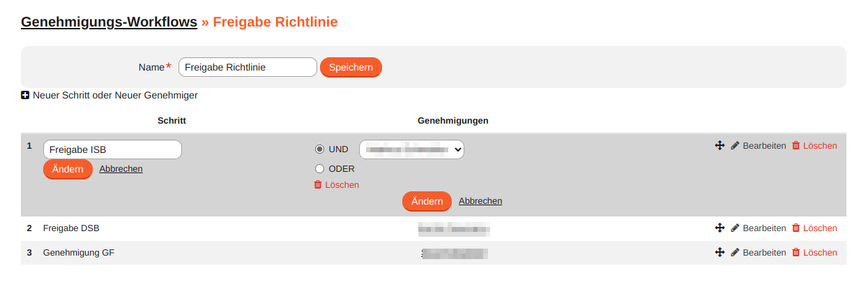868x294 pixels.
Task: Click the Name input field
Action: click(x=248, y=68)
